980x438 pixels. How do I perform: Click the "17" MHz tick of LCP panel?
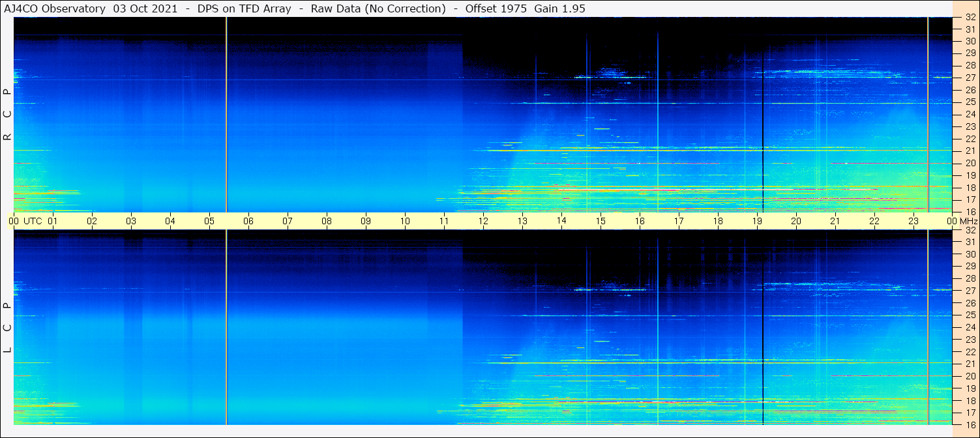(970, 413)
